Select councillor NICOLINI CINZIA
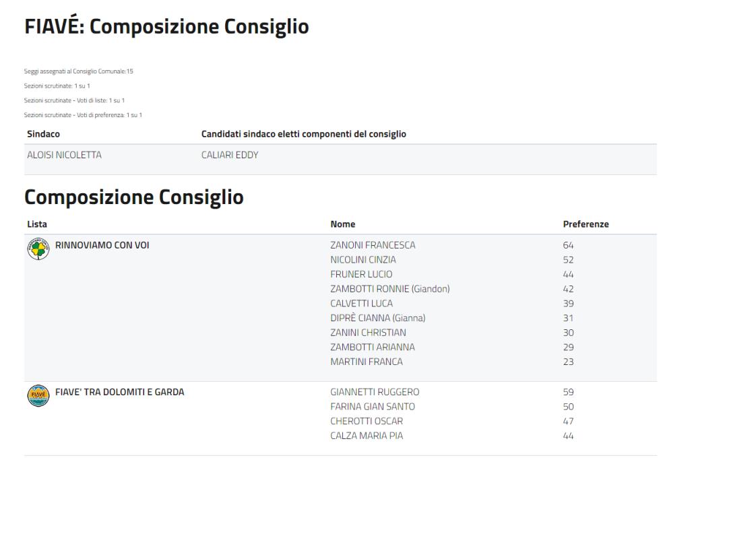756x534 pixels. point(363,260)
